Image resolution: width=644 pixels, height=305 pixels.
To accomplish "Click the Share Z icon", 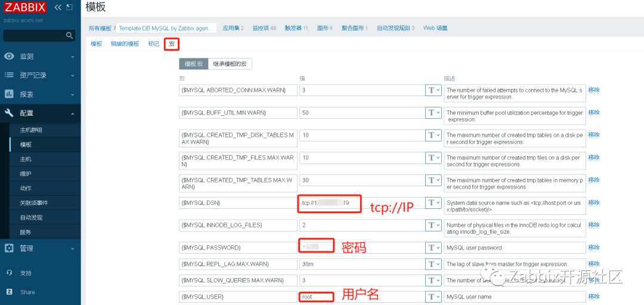I will [9, 292].
